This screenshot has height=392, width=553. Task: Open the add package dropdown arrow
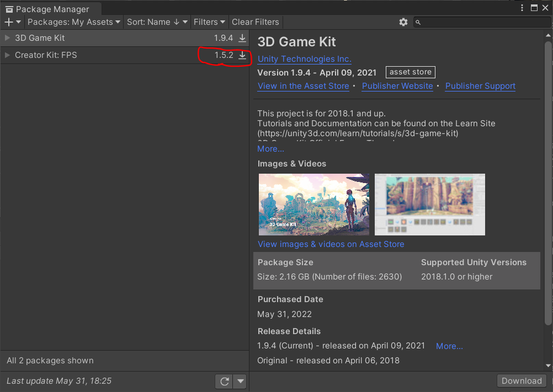18,22
